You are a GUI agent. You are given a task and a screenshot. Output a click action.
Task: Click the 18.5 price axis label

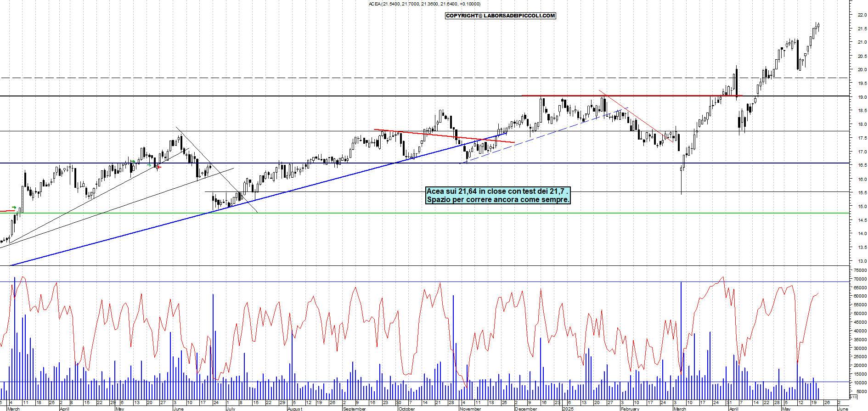[862, 111]
